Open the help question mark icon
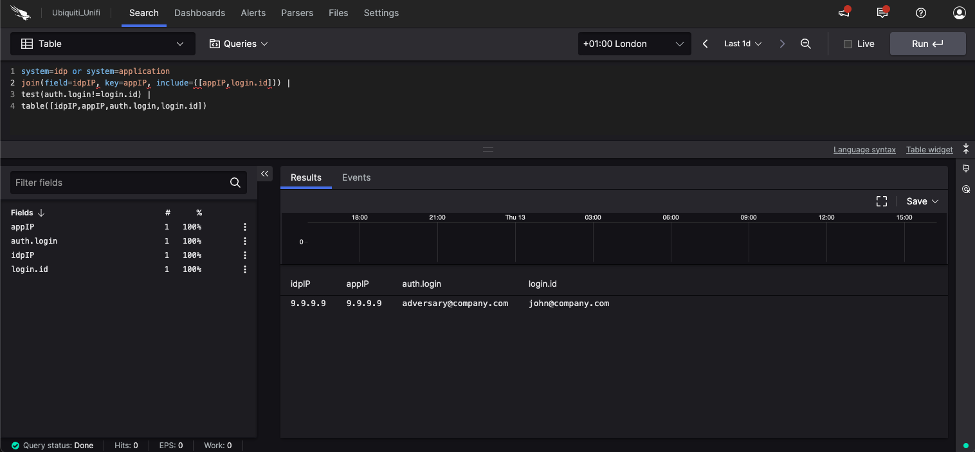 click(921, 13)
